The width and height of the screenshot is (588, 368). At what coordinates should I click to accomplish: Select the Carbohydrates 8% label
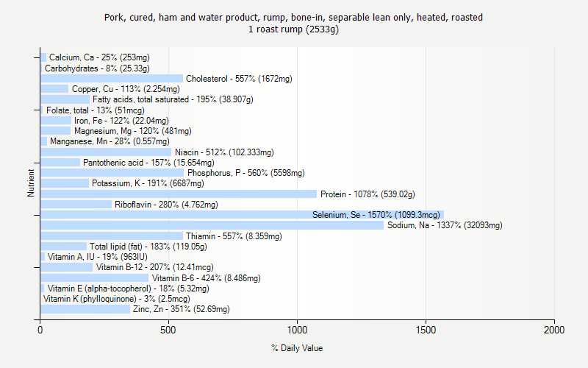(97, 68)
